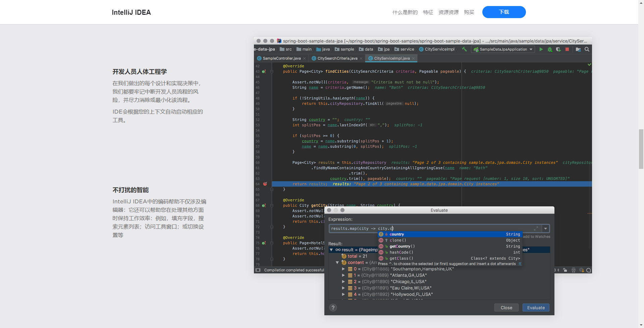
Task: Expand the City@11888 Southampton result entry
Action: (343, 269)
